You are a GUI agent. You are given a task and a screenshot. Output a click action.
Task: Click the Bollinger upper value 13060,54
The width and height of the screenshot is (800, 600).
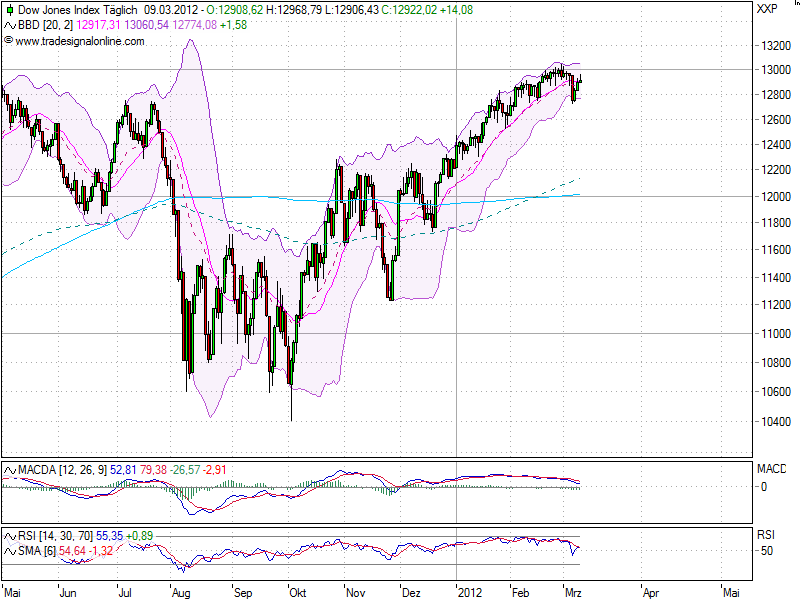146,25
